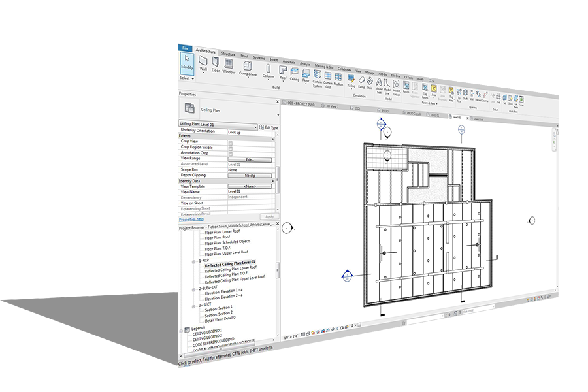Image resolution: width=588 pixels, height=392 pixels.
Task: Switch to the Structure ribbon tab
Action: click(228, 54)
